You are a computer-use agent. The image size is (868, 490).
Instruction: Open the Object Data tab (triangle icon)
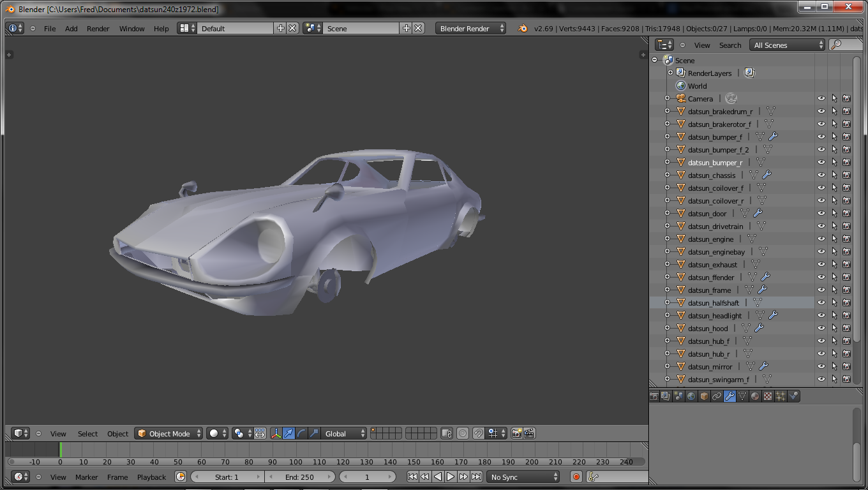coord(742,396)
